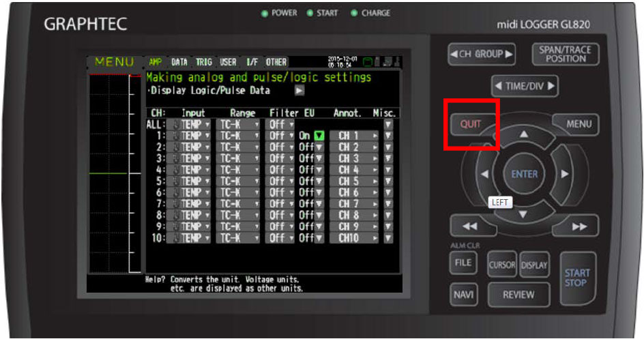Open channel 10 Input TEMP dropdown

(x=188, y=238)
